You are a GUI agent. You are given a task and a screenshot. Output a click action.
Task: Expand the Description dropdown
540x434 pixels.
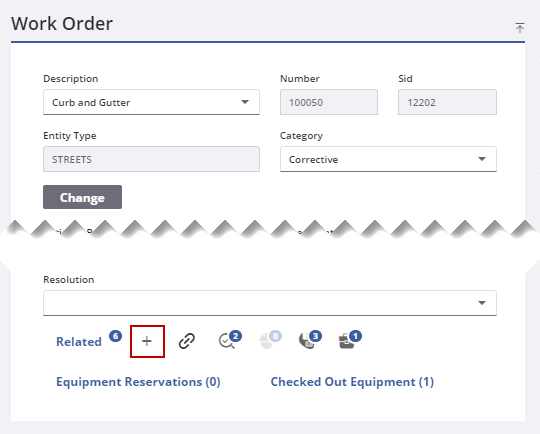(245, 102)
